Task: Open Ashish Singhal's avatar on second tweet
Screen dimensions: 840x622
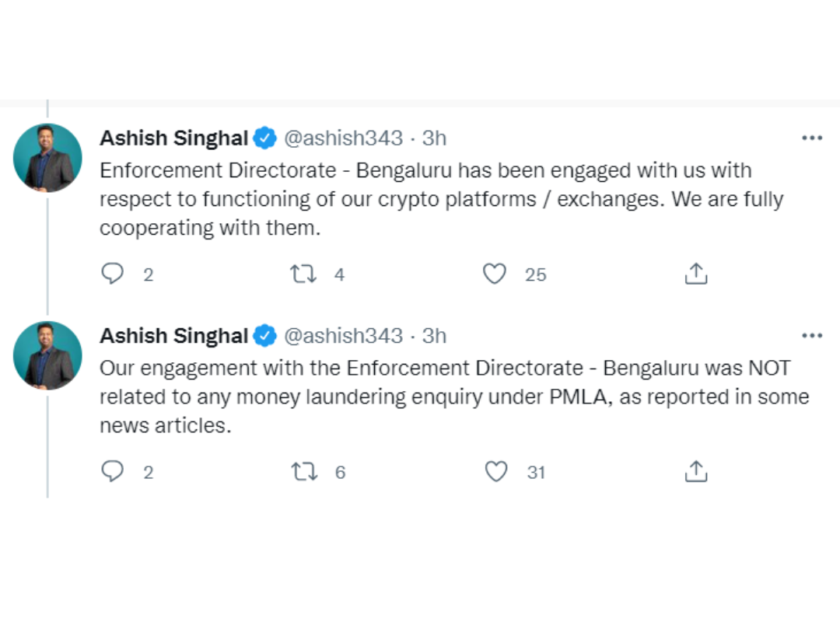Action: 47,355
